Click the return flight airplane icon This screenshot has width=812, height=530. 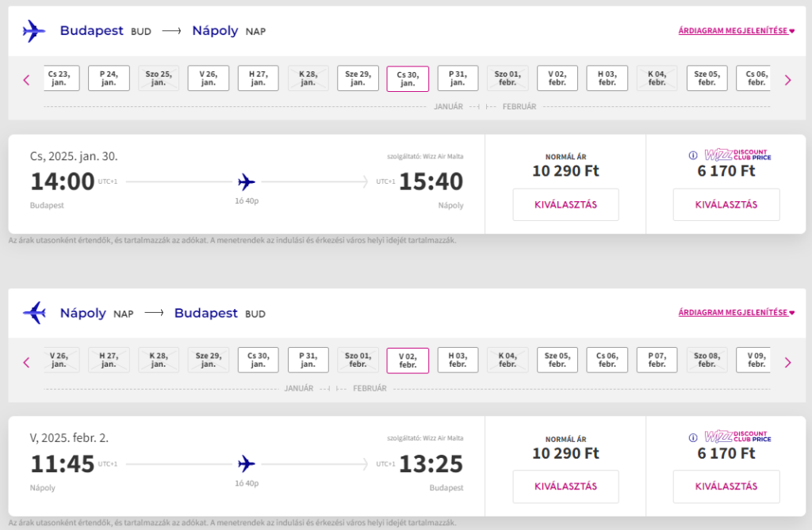click(34, 313)
